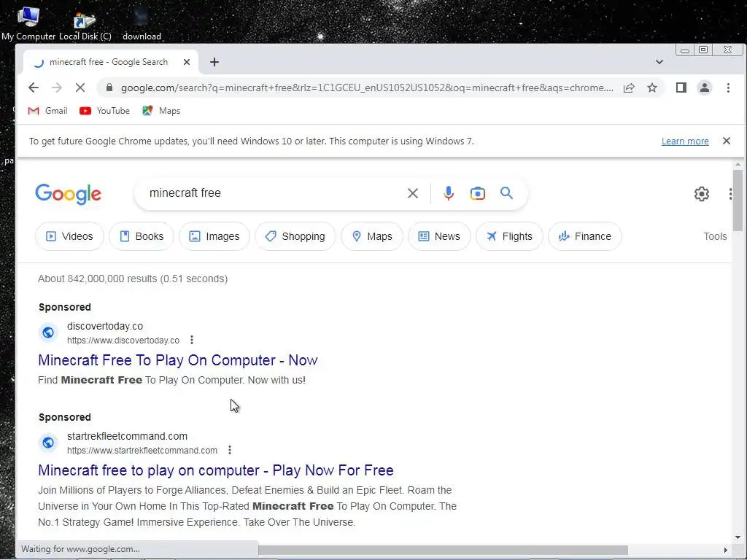This screenshot has height=560, width=747.
Task: Click discovertoday.co site globe icon
Action: (48, 332)
